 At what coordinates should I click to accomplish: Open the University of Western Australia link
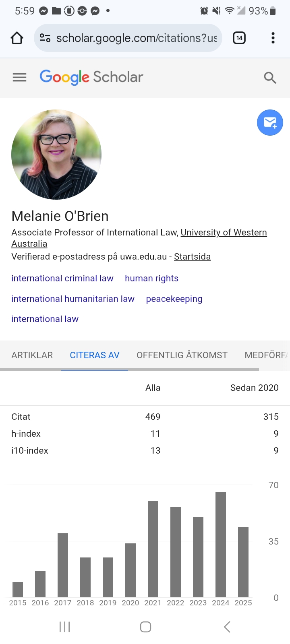224,233
